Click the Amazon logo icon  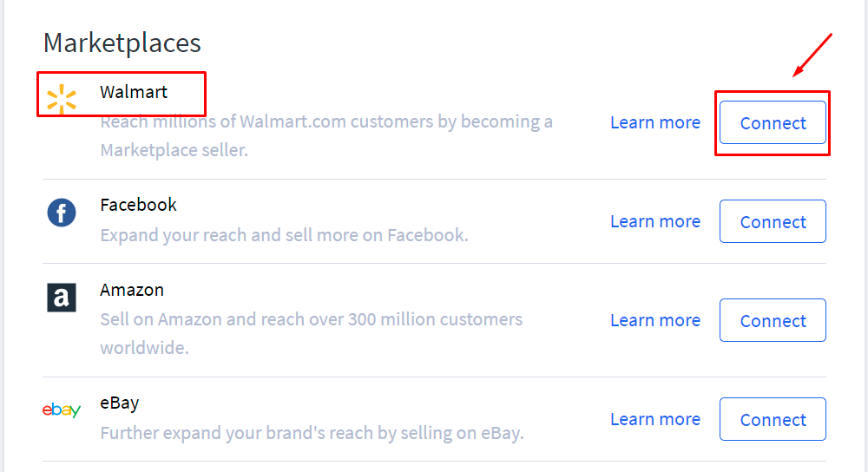pyautogui.click(x=62, y=298)
